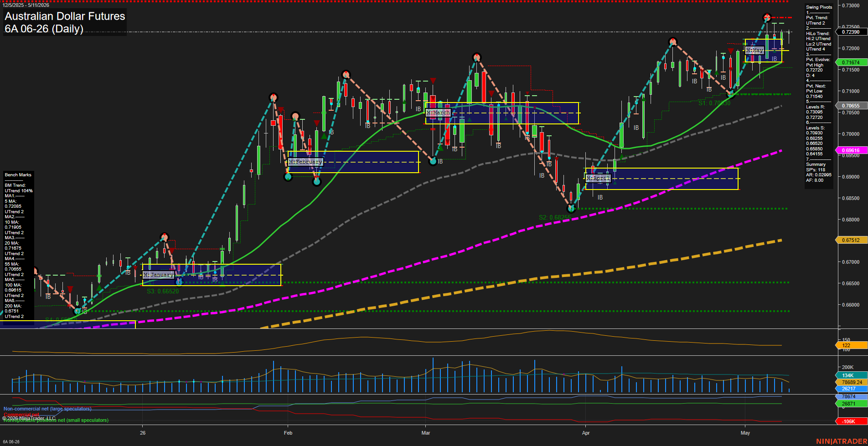Viewport: 868px width, 446px height.
Task: Click the 20 MA value 0.71675
Action: [x=13, y=248]
